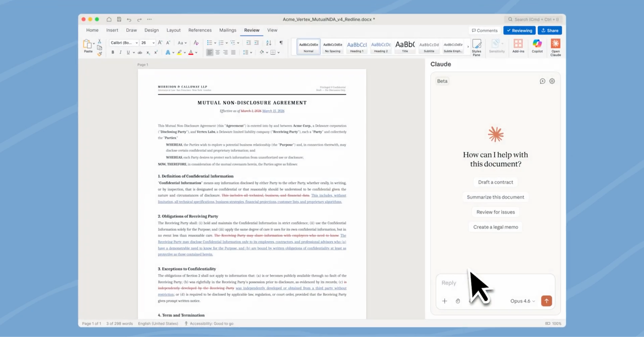Decrease paragraph indent
Image resolution: width=644 pixels, height=337 pixels.
pyautogui.click(x=249, y=43)
